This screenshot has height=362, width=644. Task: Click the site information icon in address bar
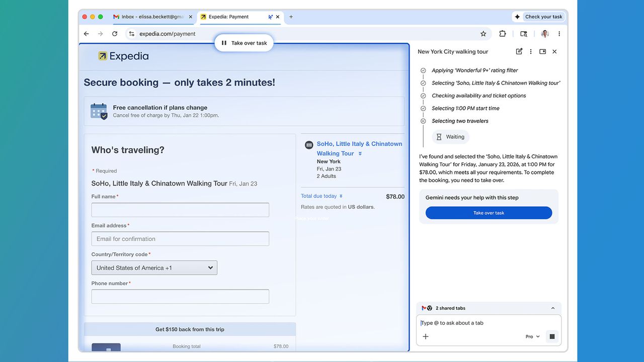click(x=131, y=34)
